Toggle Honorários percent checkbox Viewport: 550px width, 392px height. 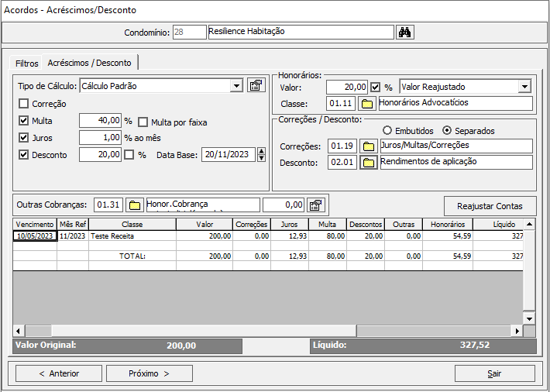point(376,87)
